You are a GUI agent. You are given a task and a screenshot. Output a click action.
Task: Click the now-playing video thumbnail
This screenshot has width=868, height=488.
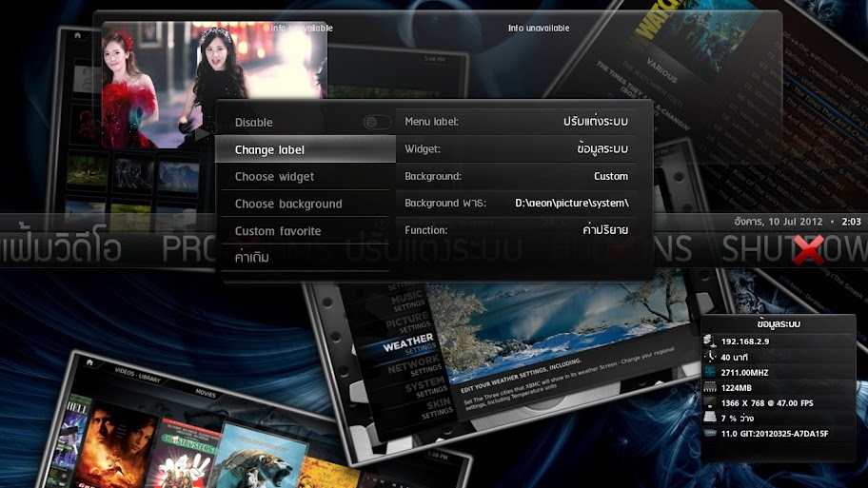click(x=214, y=85)
